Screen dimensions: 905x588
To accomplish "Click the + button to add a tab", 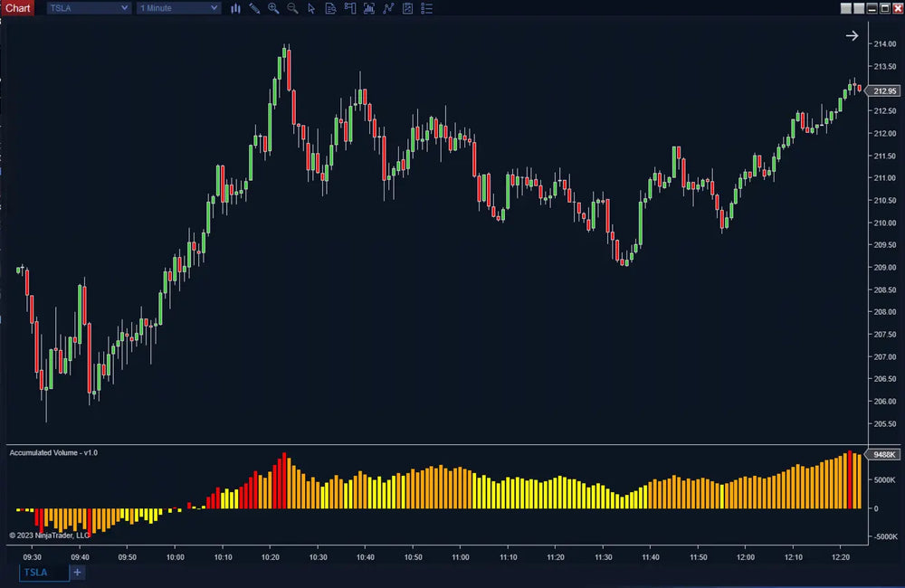I will (x=77, y=573).
